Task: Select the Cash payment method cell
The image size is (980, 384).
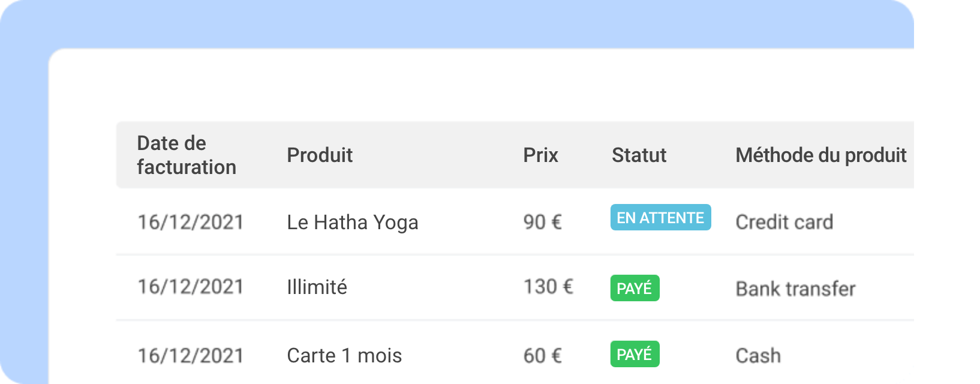Action: [x=758, y=355]
